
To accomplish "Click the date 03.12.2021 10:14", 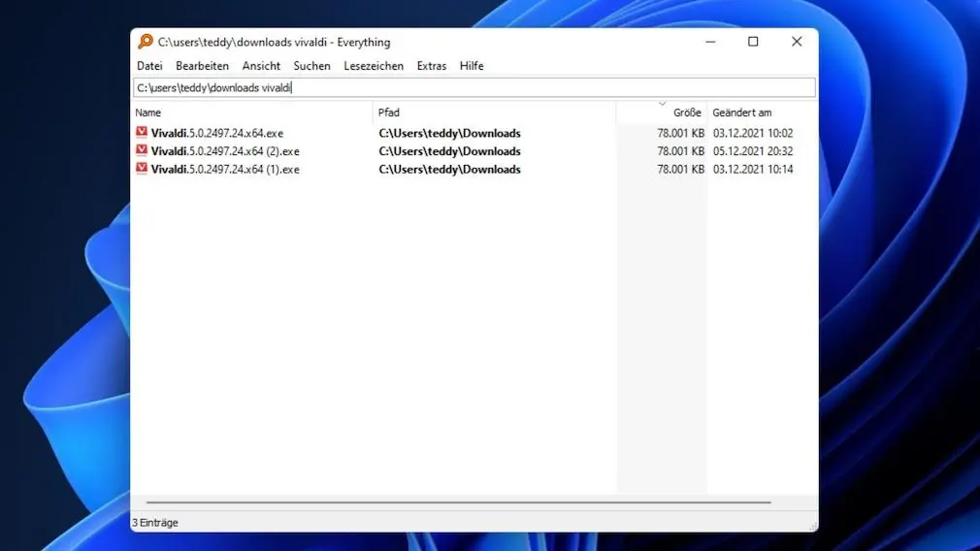I will coord(753,170).
